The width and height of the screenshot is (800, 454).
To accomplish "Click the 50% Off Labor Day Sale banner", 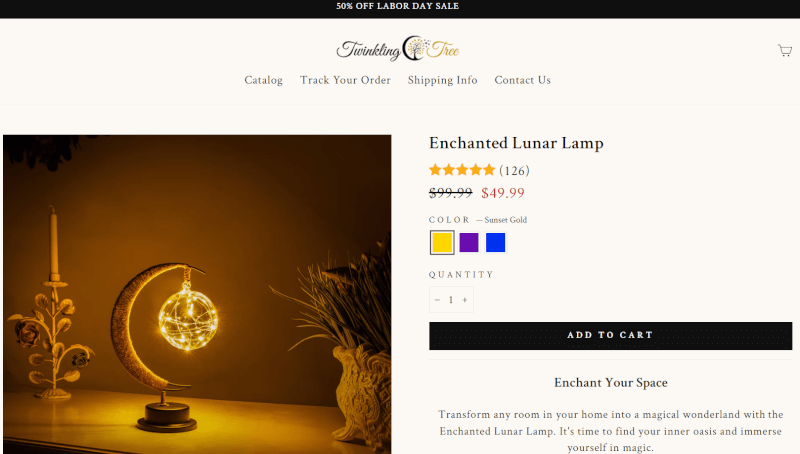I will [397, 6].
